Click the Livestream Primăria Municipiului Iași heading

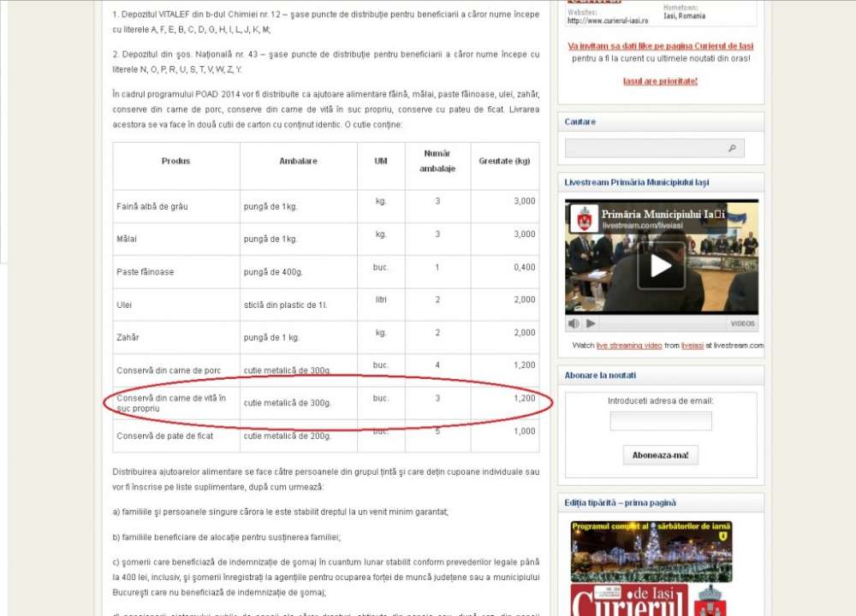637,182
